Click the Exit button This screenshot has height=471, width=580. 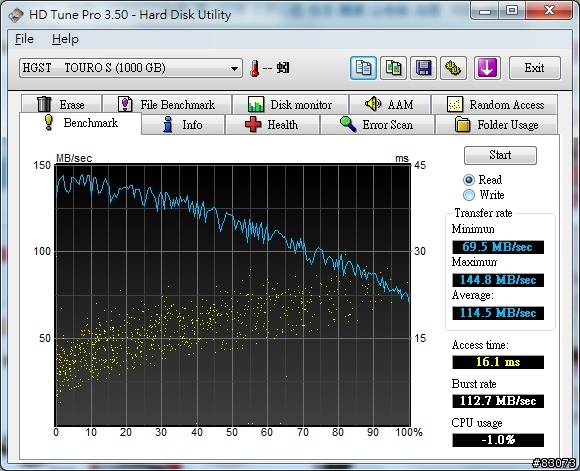[535, 68]
